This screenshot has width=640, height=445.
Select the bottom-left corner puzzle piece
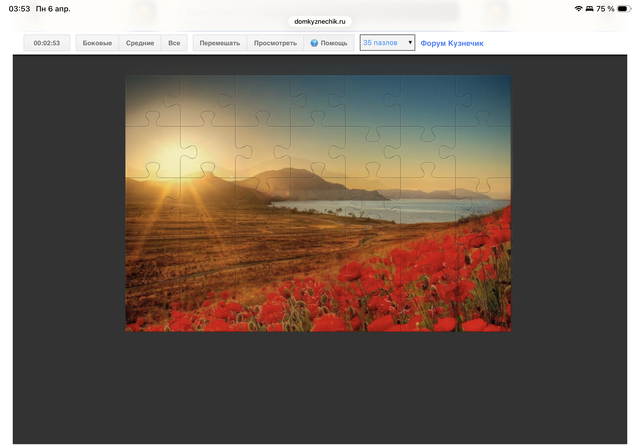pyautogui.click(x=152, y=306)
